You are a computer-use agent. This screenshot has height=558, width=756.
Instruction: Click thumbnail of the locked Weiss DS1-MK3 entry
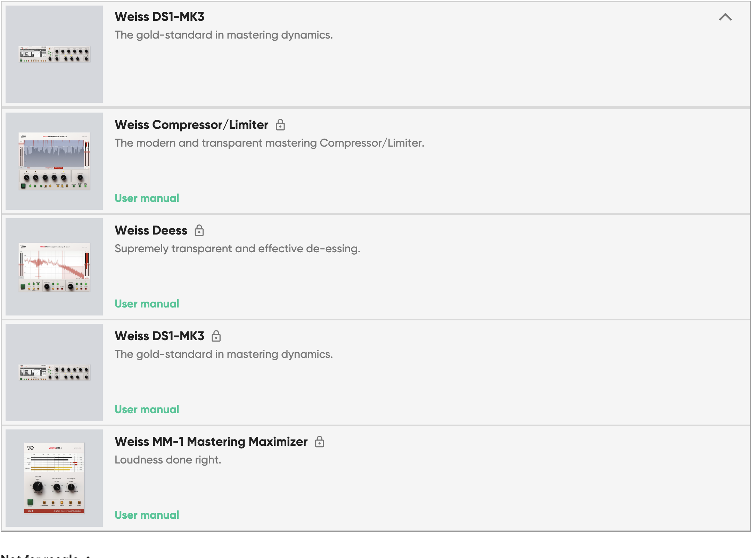coord(54,372)
